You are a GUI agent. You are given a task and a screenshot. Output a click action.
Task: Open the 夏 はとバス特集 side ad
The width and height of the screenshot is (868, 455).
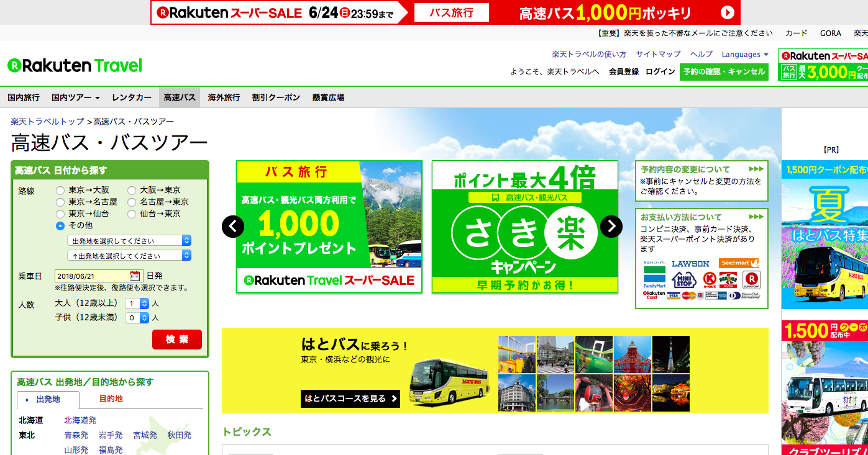pos(825,235)
